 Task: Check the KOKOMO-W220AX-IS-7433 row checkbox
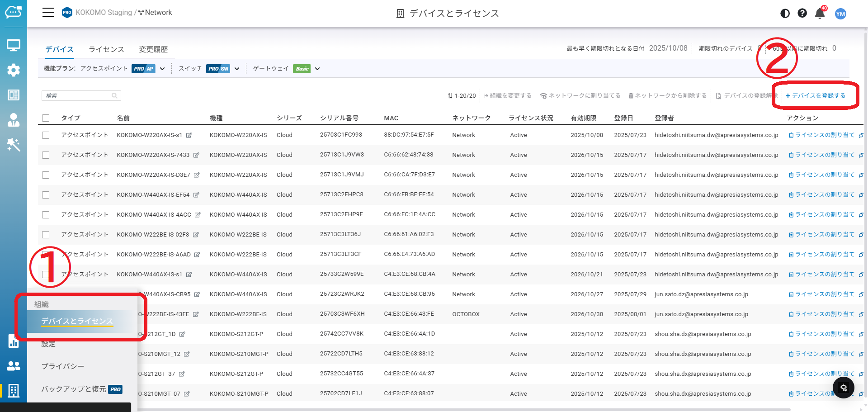46,155
